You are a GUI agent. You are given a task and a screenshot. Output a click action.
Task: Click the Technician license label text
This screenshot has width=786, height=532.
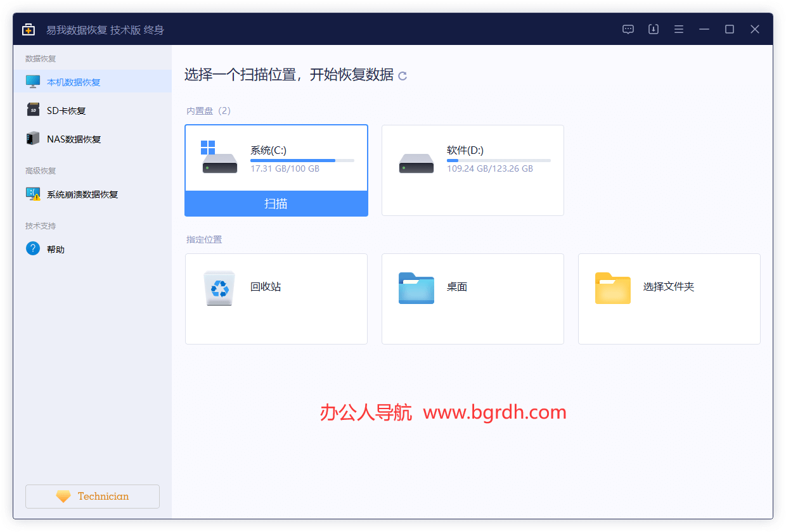[x=103, y=497]
